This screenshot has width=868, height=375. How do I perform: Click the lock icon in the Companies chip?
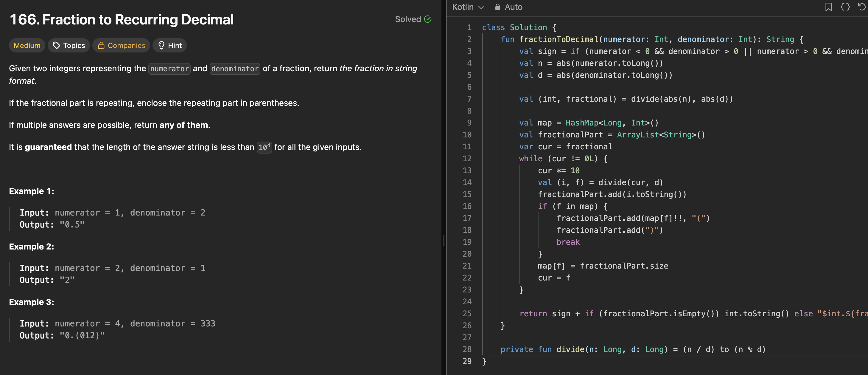click(101, 45)
